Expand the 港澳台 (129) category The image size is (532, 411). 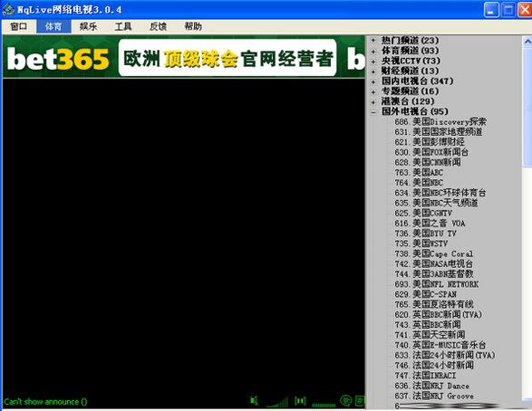(373, 101)
